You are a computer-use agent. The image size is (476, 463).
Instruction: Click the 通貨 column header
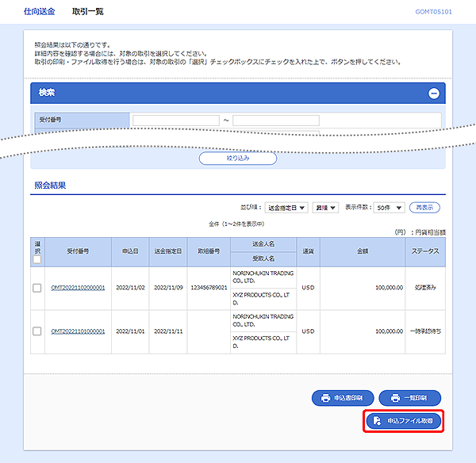(x=308, y=251)
